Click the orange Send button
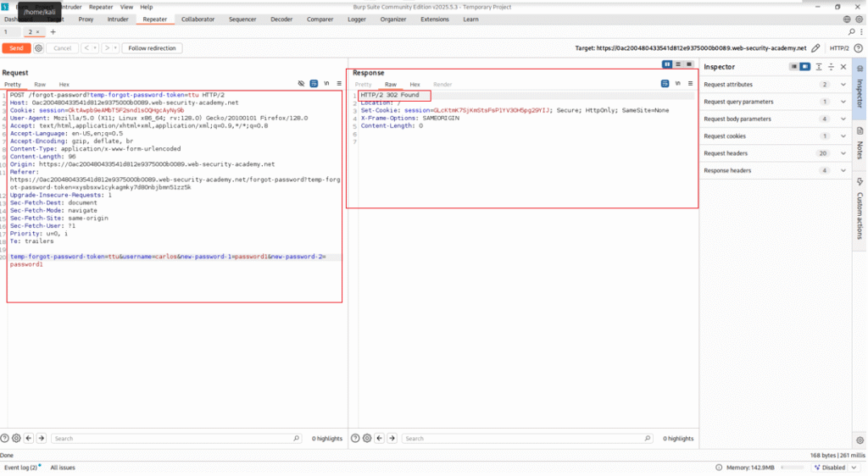This screenshot has width=868, height=476. [16, 48]
